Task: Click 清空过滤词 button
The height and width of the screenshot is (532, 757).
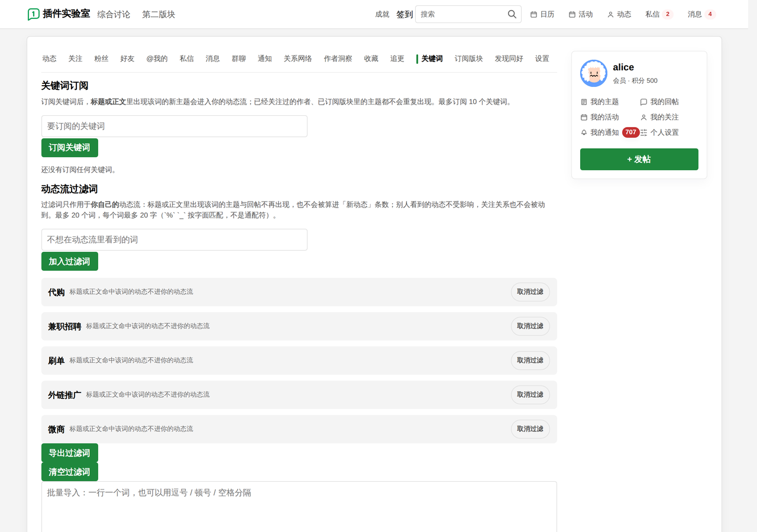Action: click(x=70, y=472)
